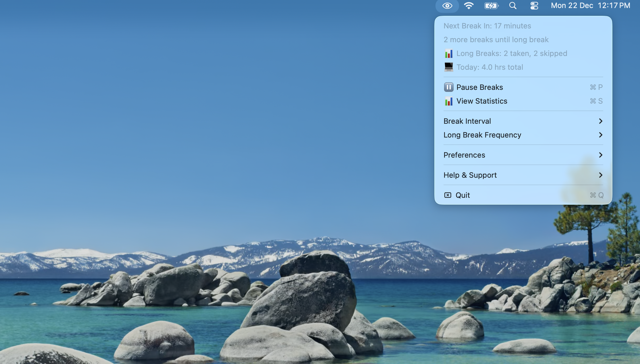Click the quit icon next to Quit
Screen dimensions: 640x364
click(x=448, y=195)
